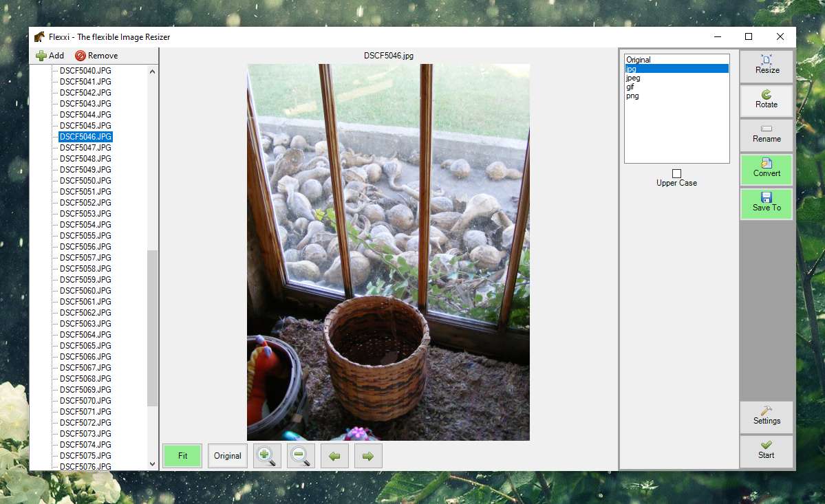The height and width of the screenshot is (504, 825).
Task: Select DSCF5042.JPG in the file list
Action: pos(85,93)
